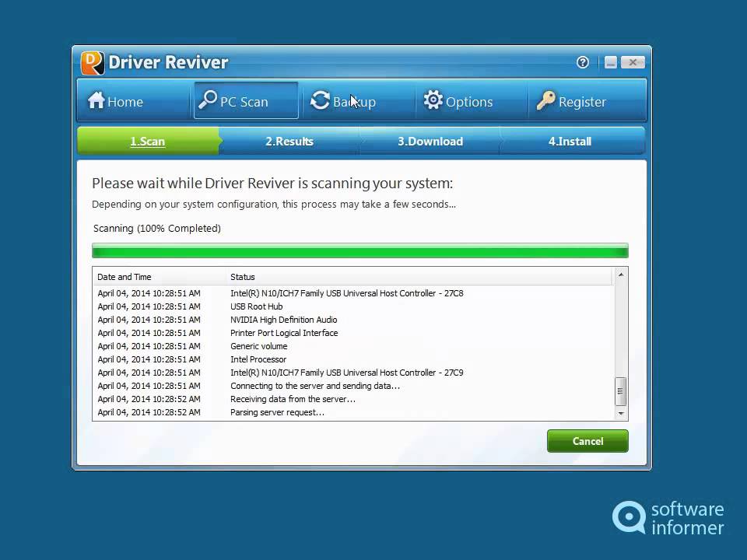747x560 pixels.
Task: Select the USB Root Hub log row
Action: [352, 306]
